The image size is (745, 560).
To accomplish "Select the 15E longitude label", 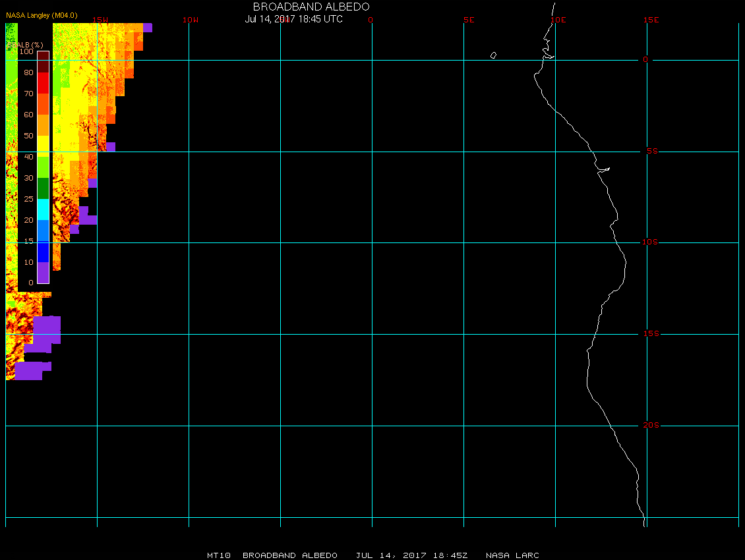I will tap(651, 20).
